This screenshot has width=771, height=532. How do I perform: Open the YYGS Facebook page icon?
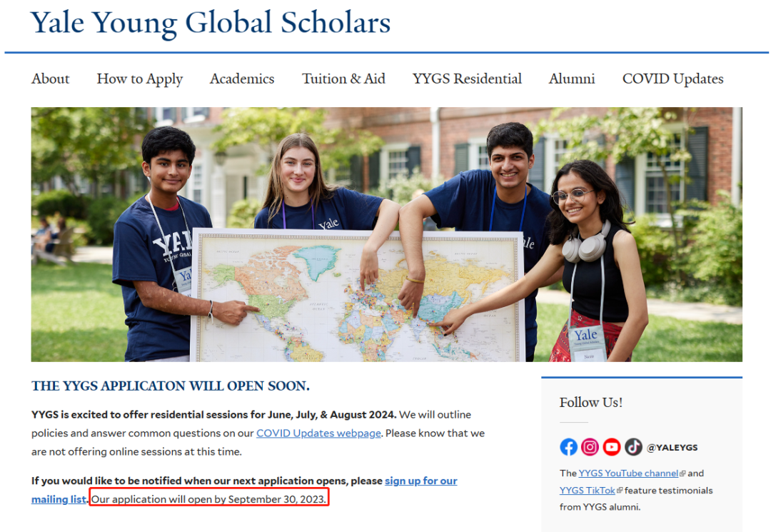[x=568, y=447]
